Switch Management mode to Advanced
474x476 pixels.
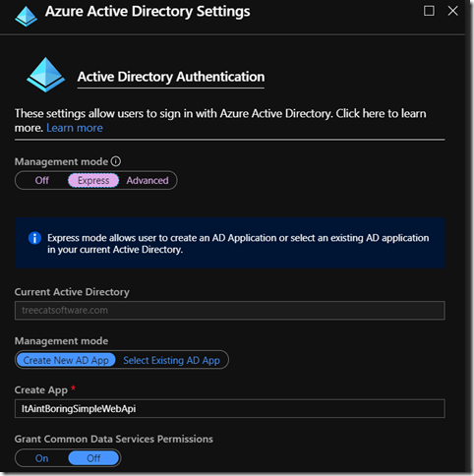[148, 180]
